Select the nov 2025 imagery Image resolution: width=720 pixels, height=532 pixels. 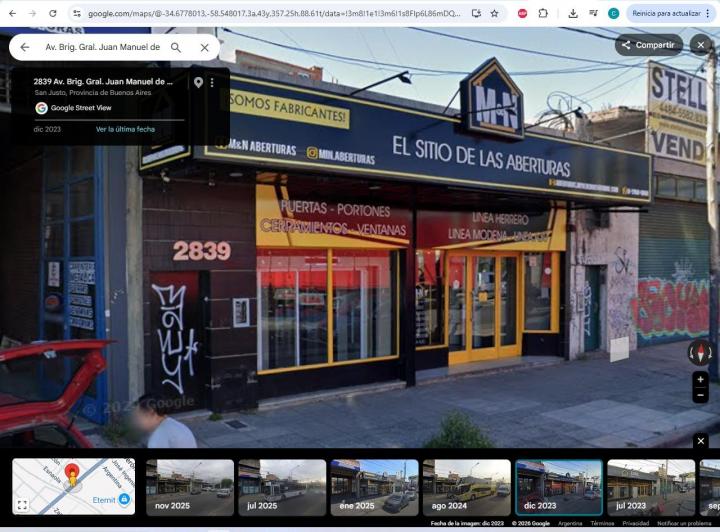190,487
